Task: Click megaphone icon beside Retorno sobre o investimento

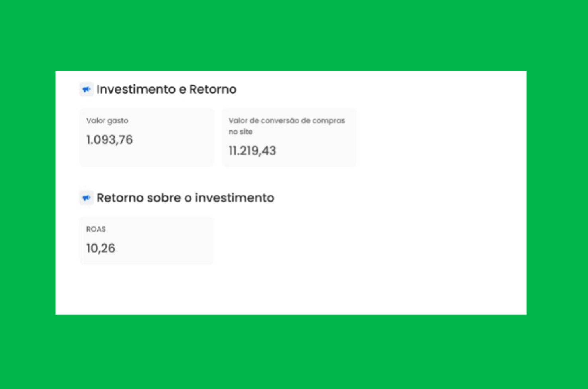Action: pos(86,198)
